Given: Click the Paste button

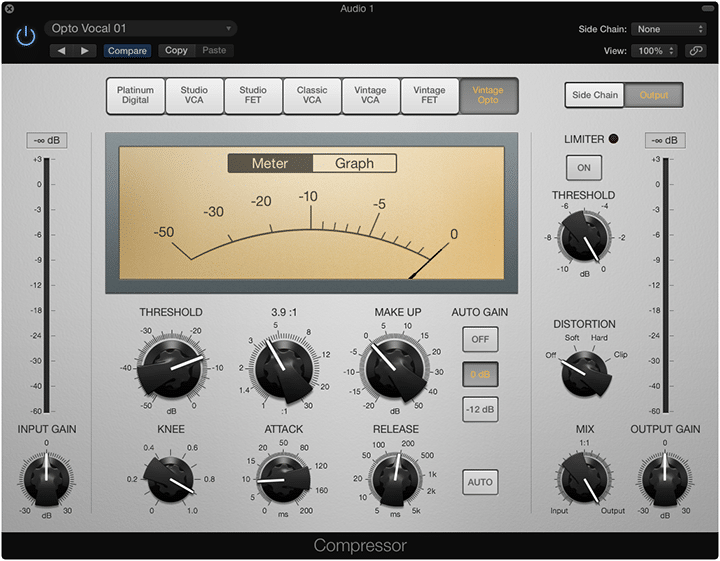Looking at the screenshot, I should point(214,50).
